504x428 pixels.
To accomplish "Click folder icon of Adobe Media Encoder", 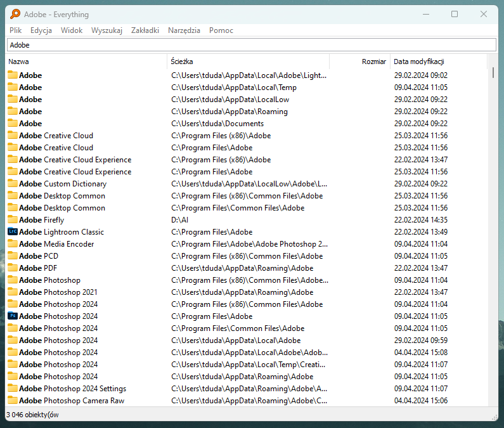I will pos(13,243).
